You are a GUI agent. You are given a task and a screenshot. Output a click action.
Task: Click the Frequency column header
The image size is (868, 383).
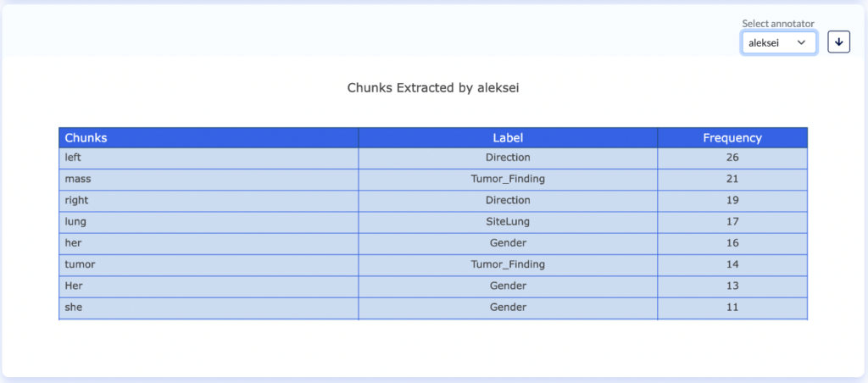pos(732,137)
